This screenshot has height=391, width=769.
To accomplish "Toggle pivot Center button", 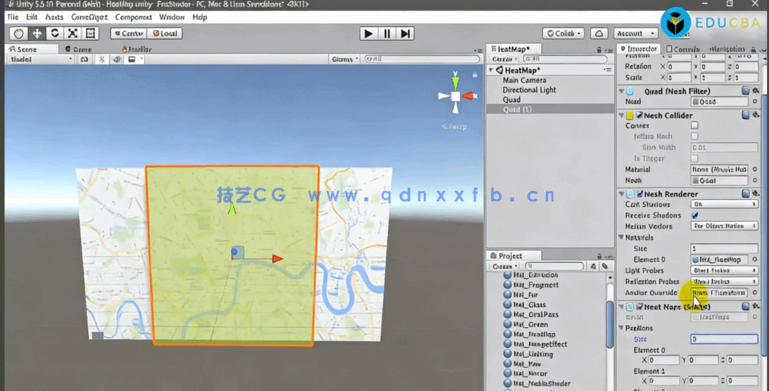I will (x=128, y=33).
